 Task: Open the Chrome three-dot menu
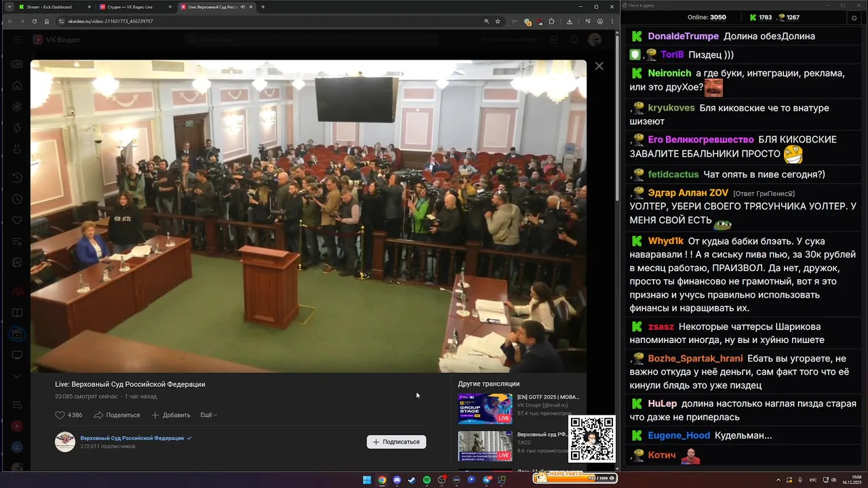(612, 21)
